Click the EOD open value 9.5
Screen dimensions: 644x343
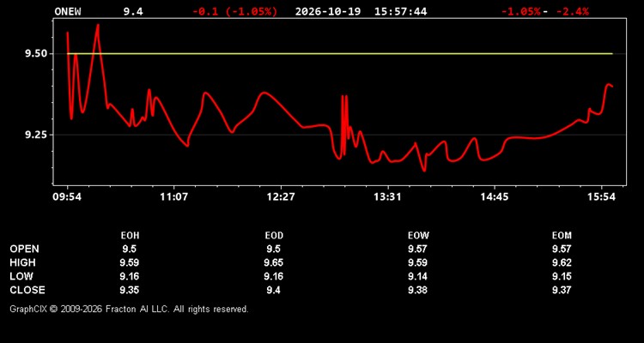[x=274, y=249]
